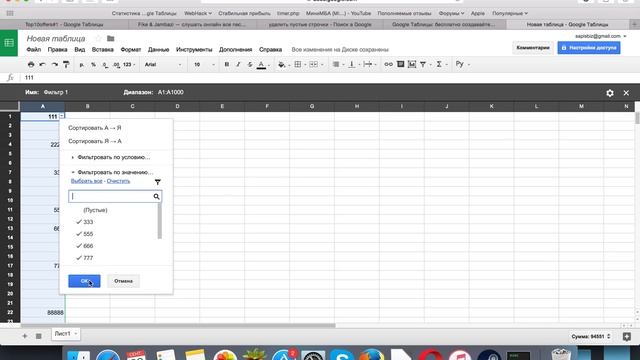Sort column Я → А
The image size is (640, 360).
tap(95, 141)
